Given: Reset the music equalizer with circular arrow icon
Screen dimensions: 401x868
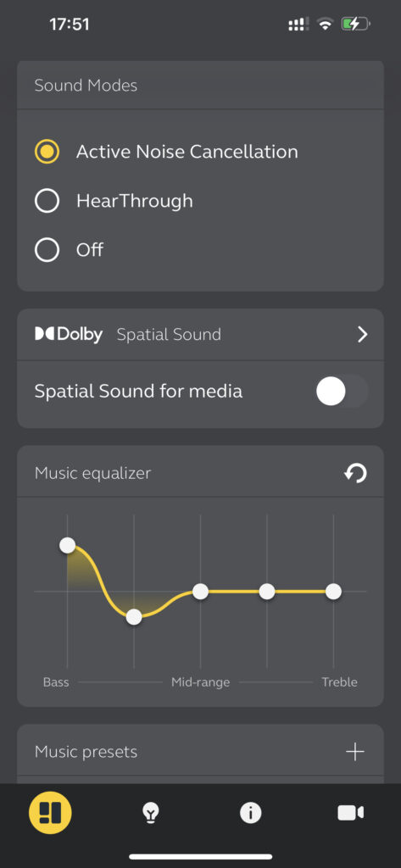Looking at the screenshot, I should coord(355,473).
